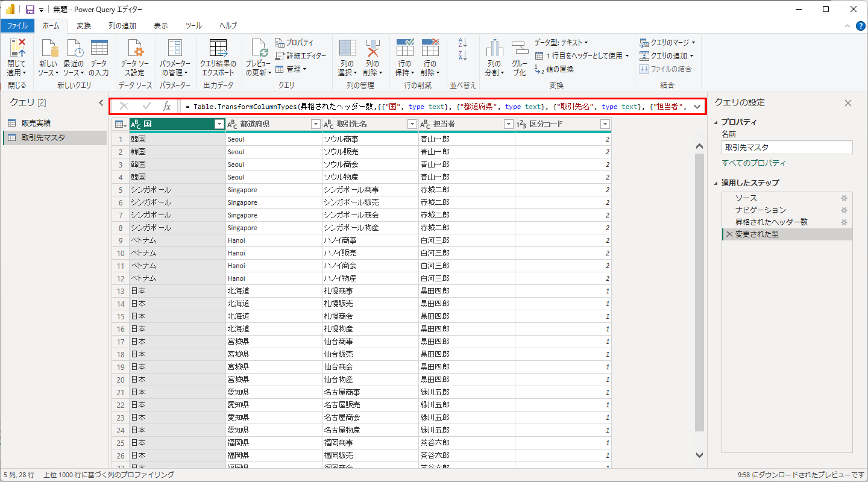Click the query name input field
Image resolution: width=868 pixels, height=482 pixels.
787,147
